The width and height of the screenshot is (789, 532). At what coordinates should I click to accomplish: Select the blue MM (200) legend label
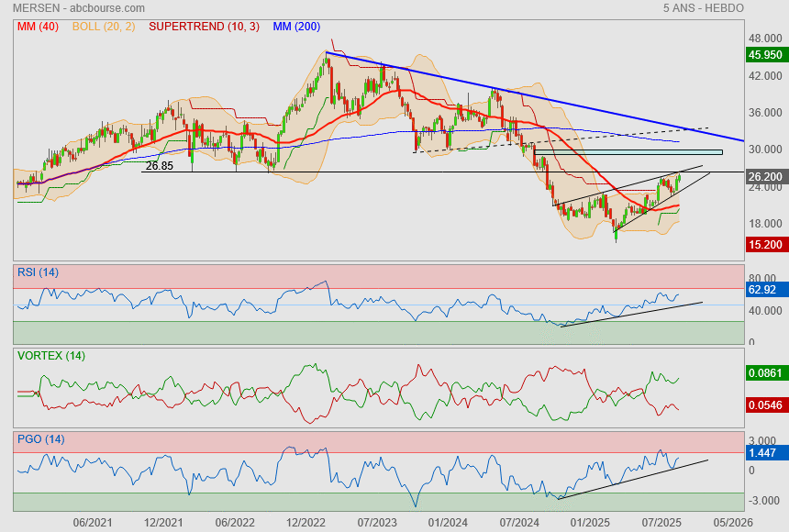tap(296, 27)
